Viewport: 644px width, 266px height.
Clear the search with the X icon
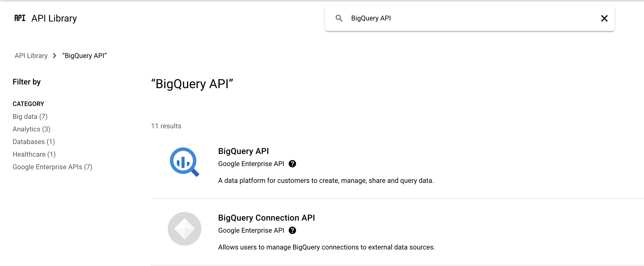(x=604, y=18)
